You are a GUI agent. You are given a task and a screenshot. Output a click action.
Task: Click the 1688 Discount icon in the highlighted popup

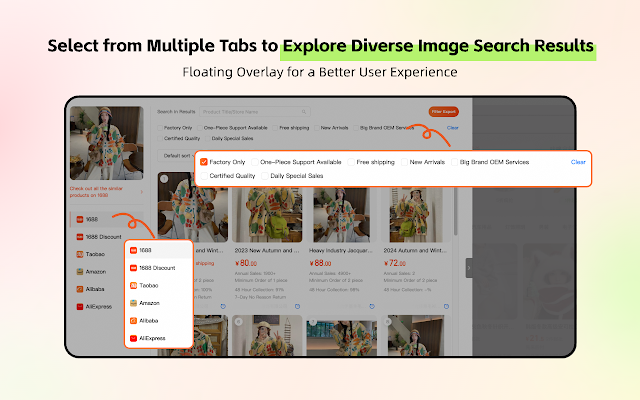pos(133,268)
